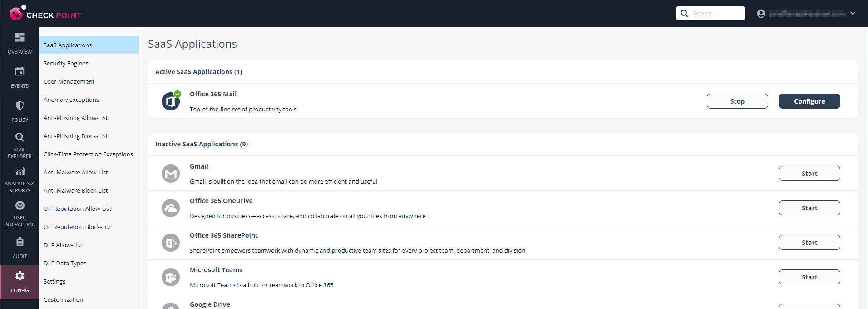
Task: Click 'Microsoft Teams is a hub' description
Action: (261, 285)
